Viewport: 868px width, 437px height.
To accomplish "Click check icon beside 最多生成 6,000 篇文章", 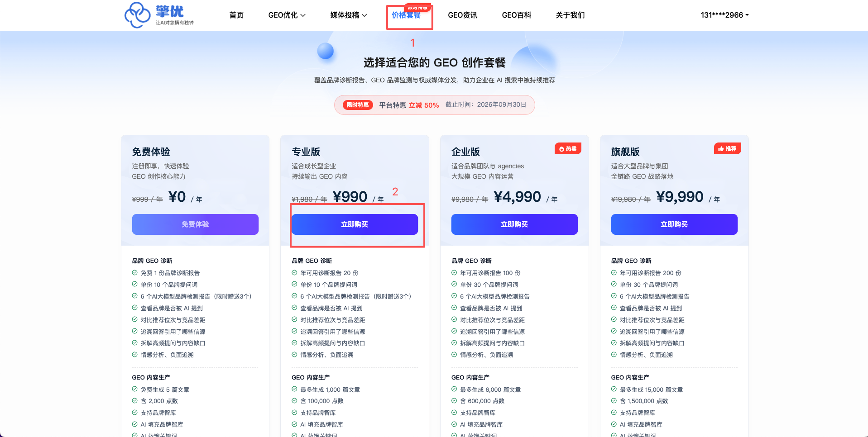I will tap(454, 389).
